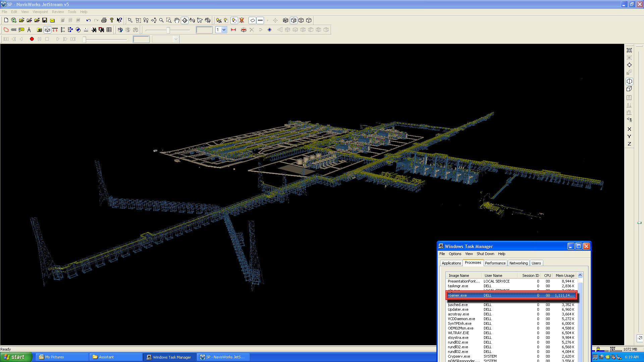Image resolution: width=644 pixels, height=362 pixels.
Task: Switch to Task Manager Networking tab
Action: point(518,263)
